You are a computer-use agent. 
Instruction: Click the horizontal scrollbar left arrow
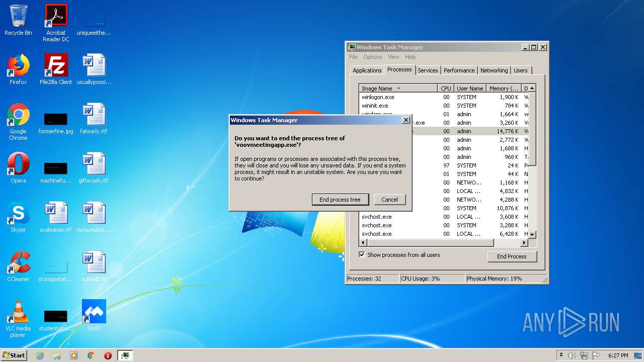pos(363,243)
